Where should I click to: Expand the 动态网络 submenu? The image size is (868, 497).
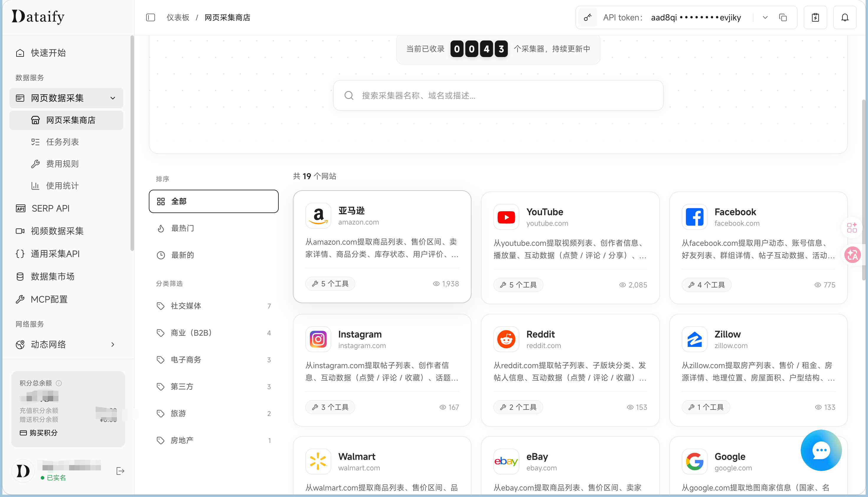[112, 345]
